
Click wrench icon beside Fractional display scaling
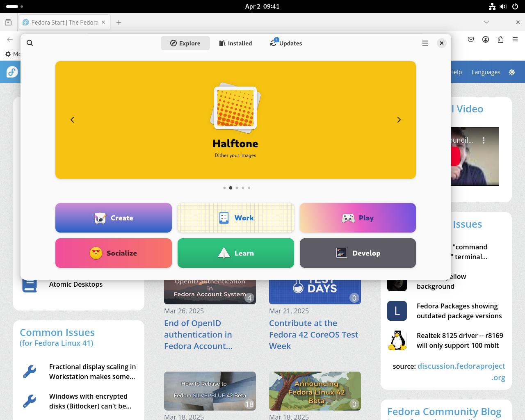(30, 372)
